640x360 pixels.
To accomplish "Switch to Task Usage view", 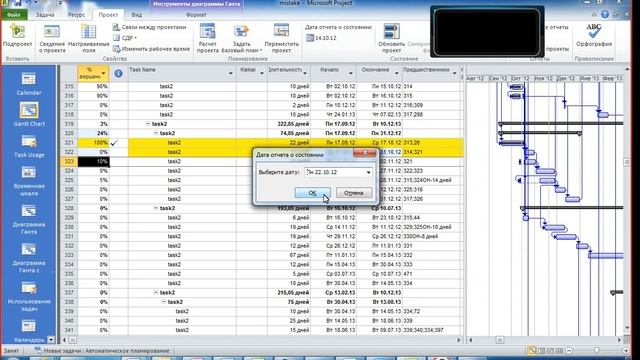I will click(x=29, y=146).
